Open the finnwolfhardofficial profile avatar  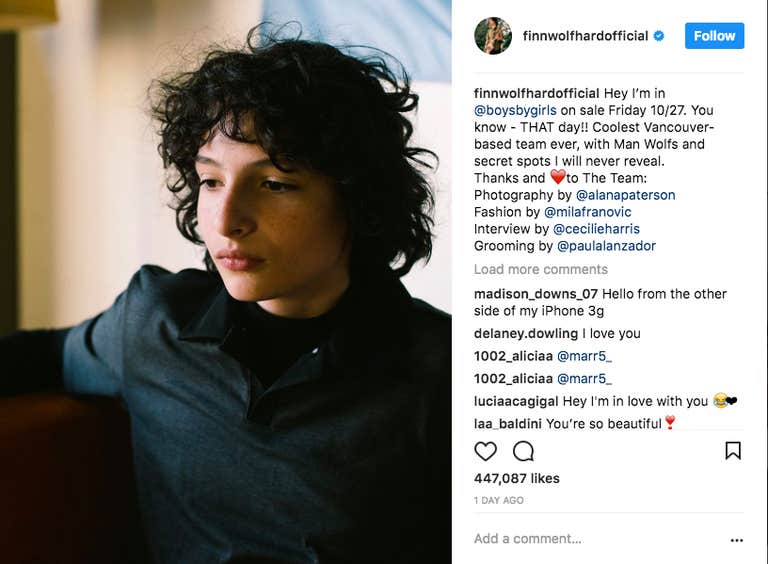click(493, 36)
